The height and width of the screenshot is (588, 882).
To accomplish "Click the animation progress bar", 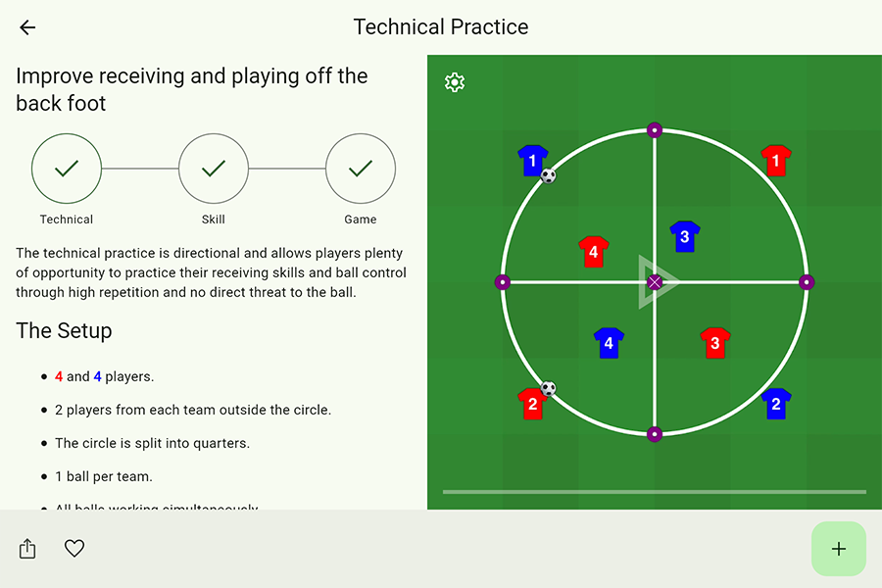I will pyautogui.click(x=654, y=492).
